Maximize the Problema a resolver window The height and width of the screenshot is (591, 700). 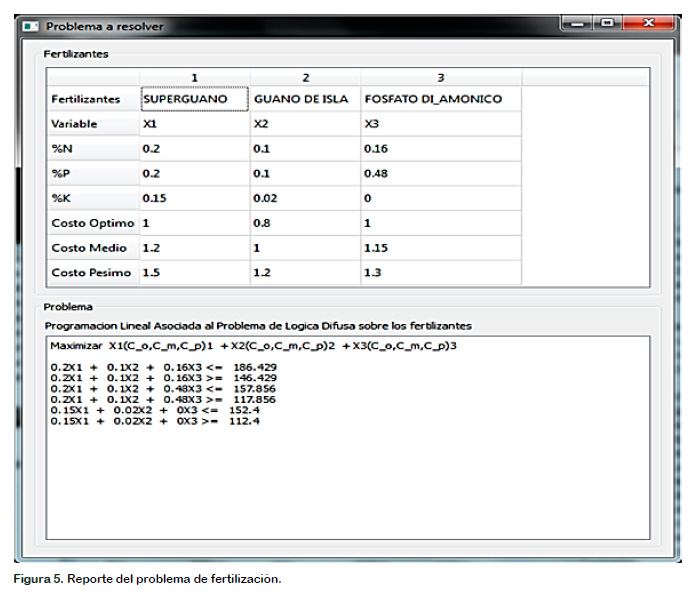tap(607, 23)
